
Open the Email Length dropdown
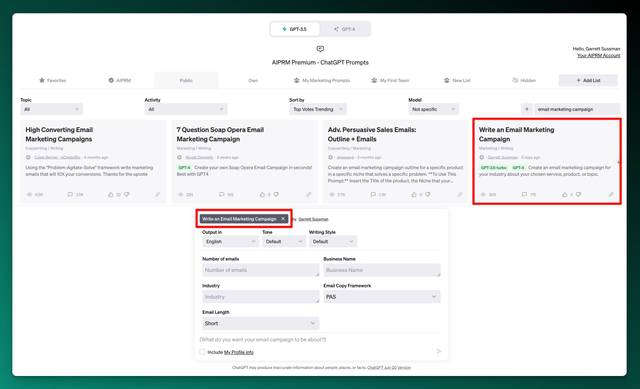pyautogui.click(x=260, y=323)
